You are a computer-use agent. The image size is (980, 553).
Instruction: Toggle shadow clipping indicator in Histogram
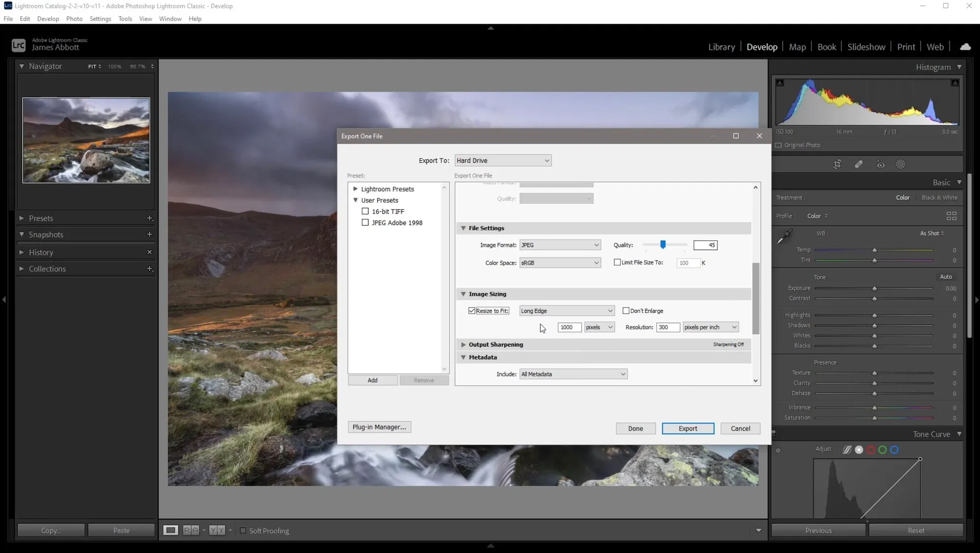(x=780, y=83)
